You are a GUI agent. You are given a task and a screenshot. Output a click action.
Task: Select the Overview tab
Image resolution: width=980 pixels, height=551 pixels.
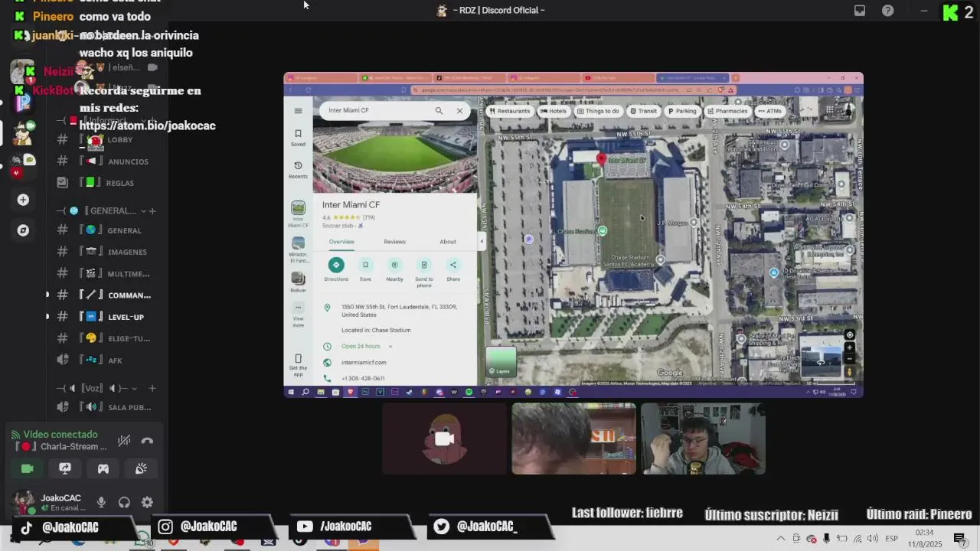tap(341, 242)
